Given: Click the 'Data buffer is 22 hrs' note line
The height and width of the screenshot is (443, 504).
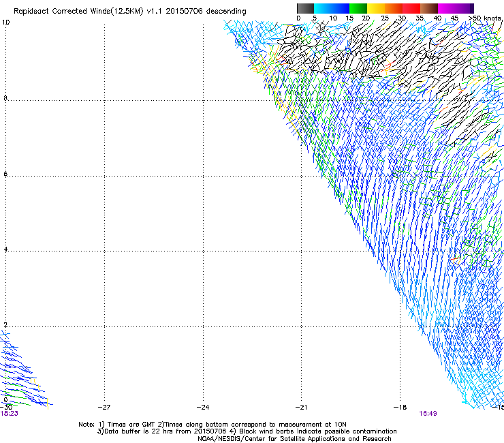Looking at the screenshot, I should point(247,431).
